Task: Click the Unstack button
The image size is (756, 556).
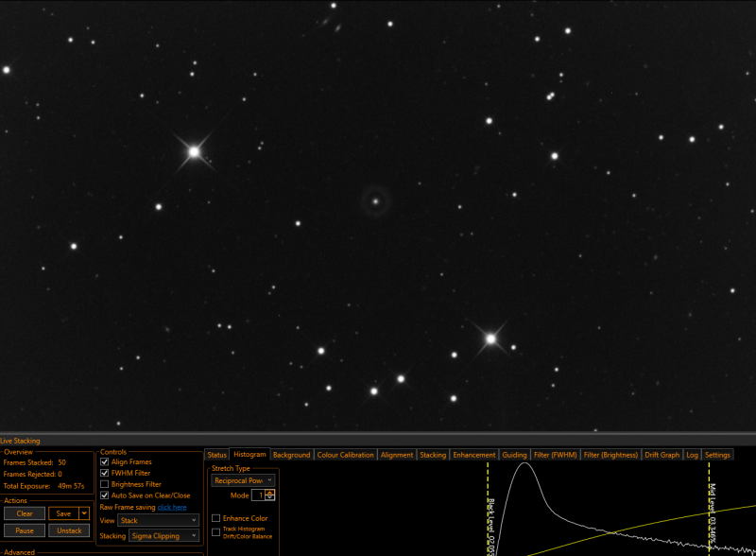Action: pyautogui.click(x=69, y=530)
